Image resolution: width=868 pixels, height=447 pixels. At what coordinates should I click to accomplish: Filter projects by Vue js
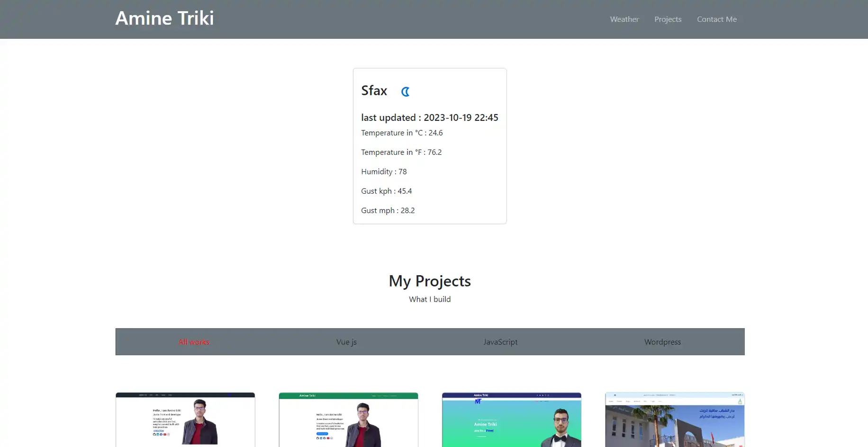coord(346,342)
